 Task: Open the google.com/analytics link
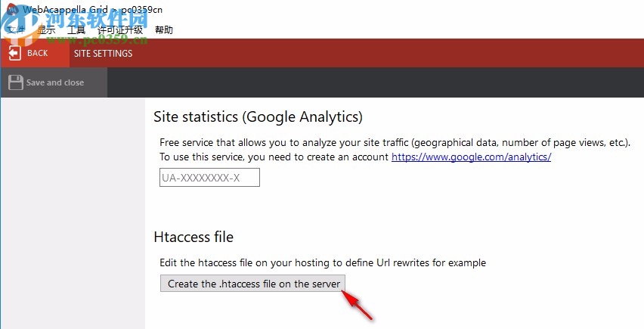pos(471,157)
